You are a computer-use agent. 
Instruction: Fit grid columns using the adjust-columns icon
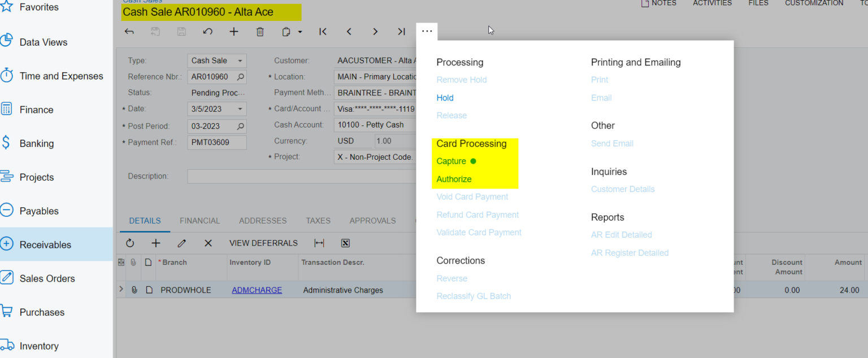[319, 243]
